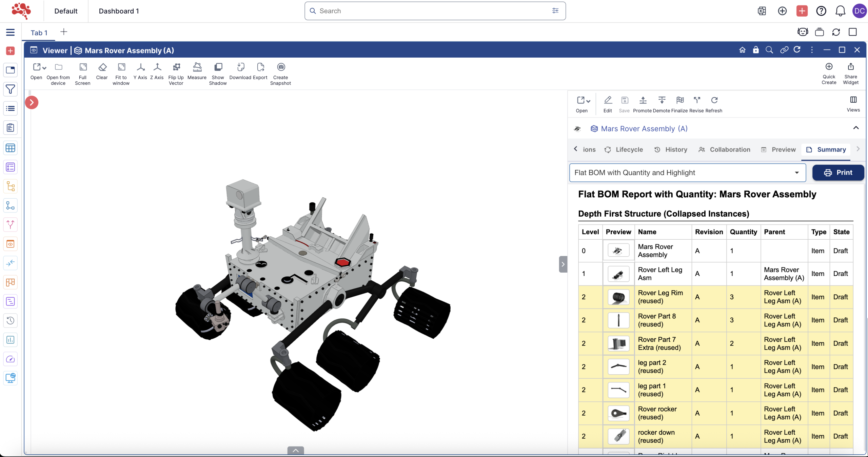Click Fit to window in toolbar
This screenshot has height=457, width=868.
coord(121,67)
